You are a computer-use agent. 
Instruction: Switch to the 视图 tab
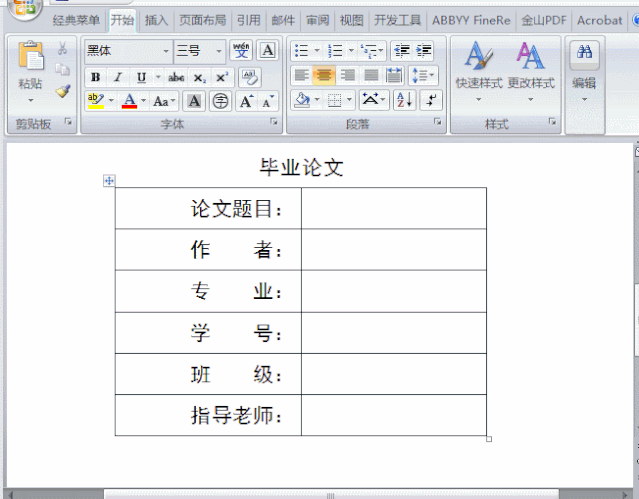[352, 20]
